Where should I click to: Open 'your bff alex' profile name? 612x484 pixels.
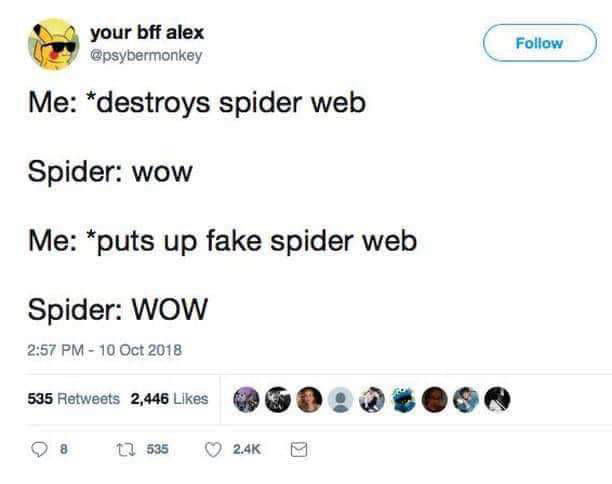(147, 32)
